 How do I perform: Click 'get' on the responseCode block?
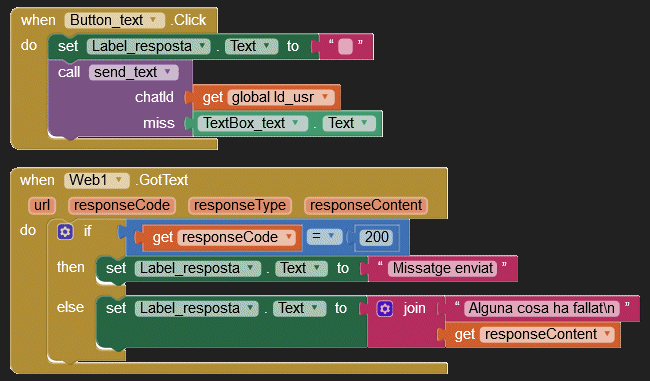[x=162, y=238]
